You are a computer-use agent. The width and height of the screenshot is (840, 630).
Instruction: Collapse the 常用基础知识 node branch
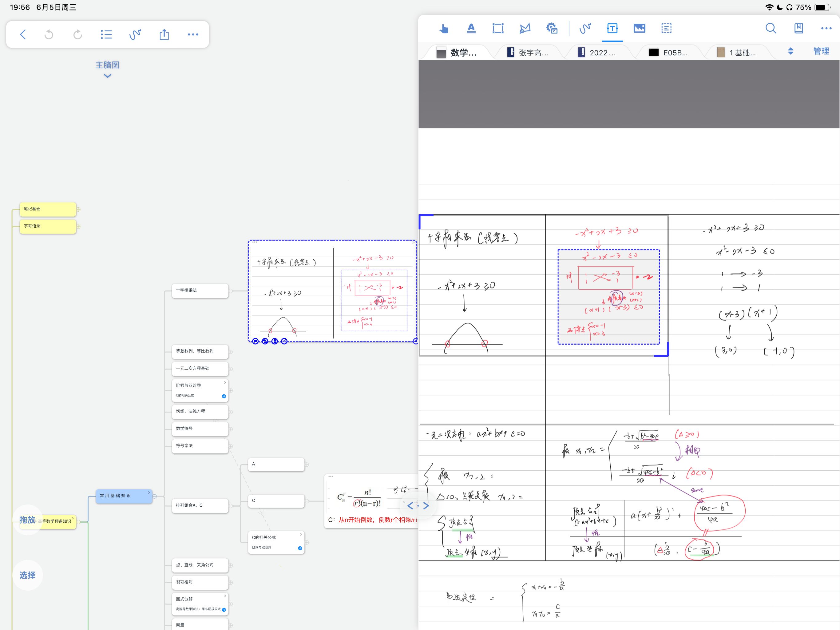coord(155,496)
